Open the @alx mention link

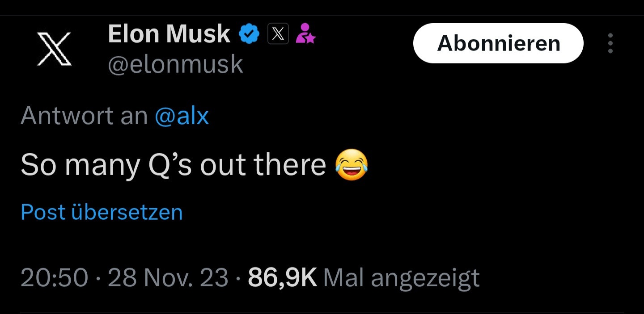point(182,116)
